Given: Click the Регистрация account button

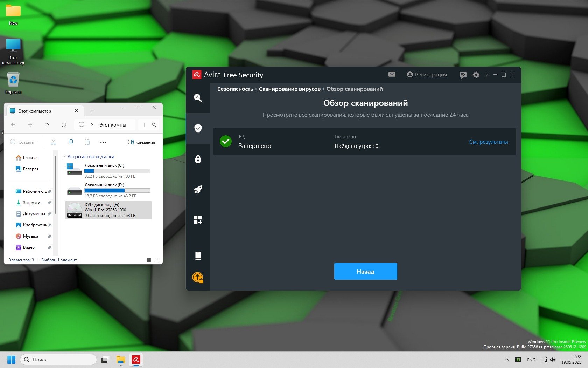Looking at the screenshot, I should point(427,75).
